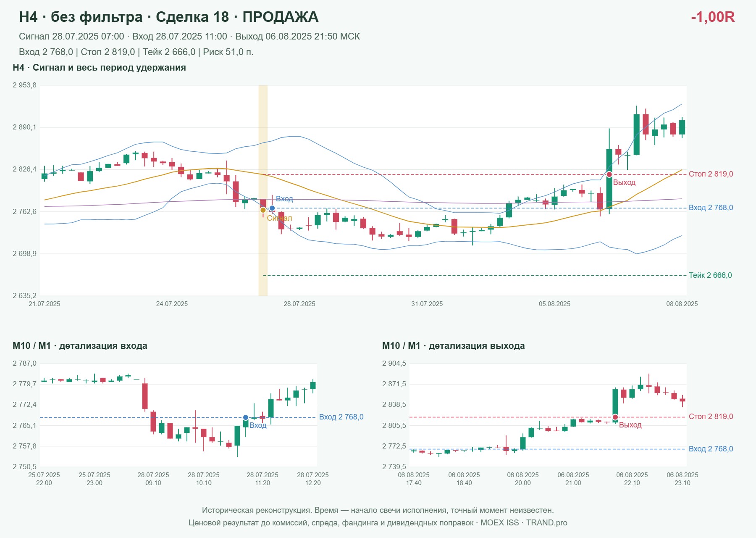Click the 'Вход 2 768,0' label on exit detail chart
The width and height of the screenshot is (756, 538).
click(x=711, y=449)
